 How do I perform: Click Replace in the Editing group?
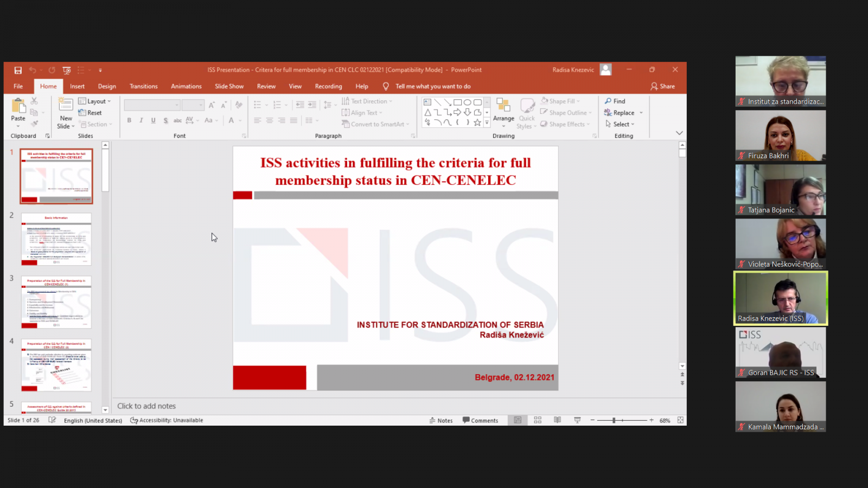pyautogui.click(x=620, y=113)
